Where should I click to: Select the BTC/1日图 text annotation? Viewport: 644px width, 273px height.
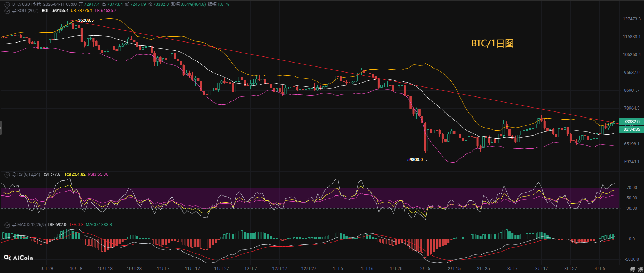(492, 43)
